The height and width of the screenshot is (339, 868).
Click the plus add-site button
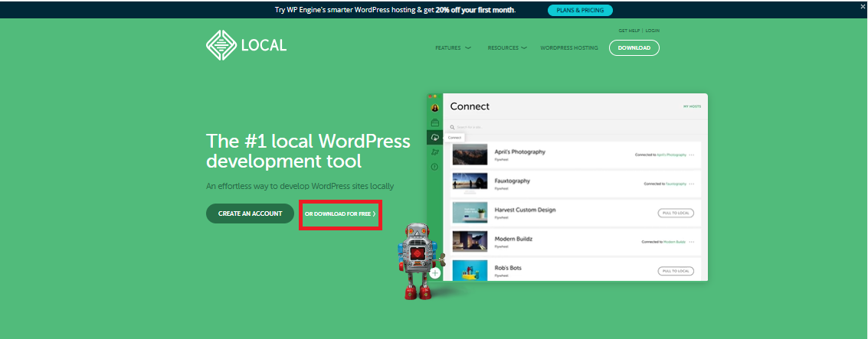pyautogui.click(x=435, y=273)
